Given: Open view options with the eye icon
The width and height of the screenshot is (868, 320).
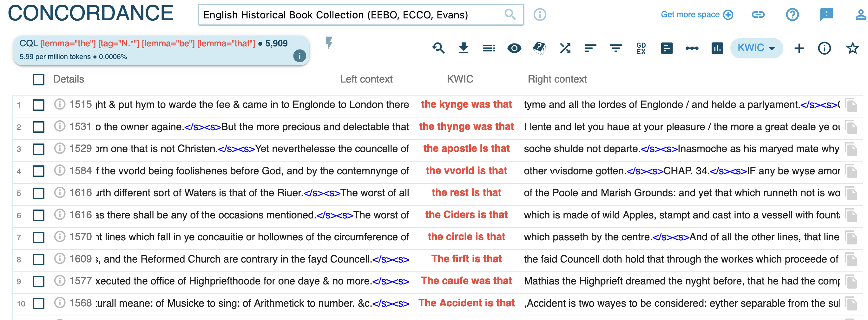Looking at the screenshot, I should point(514,48).
